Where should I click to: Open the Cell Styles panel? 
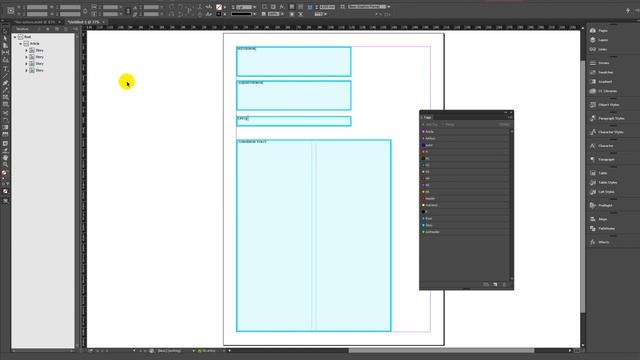(x=602, y=192)
